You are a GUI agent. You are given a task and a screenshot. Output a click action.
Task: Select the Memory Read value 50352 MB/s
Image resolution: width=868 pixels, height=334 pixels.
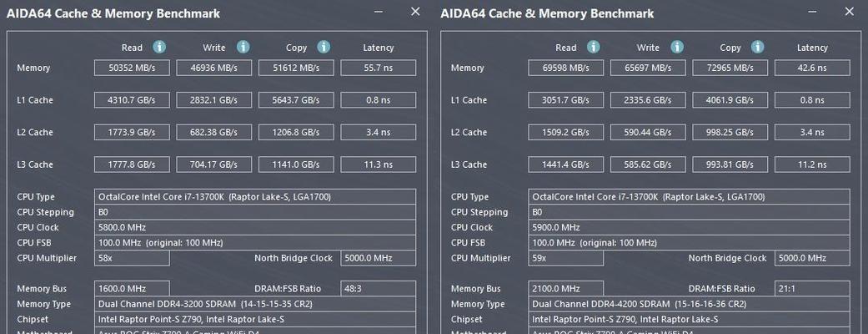131,68
